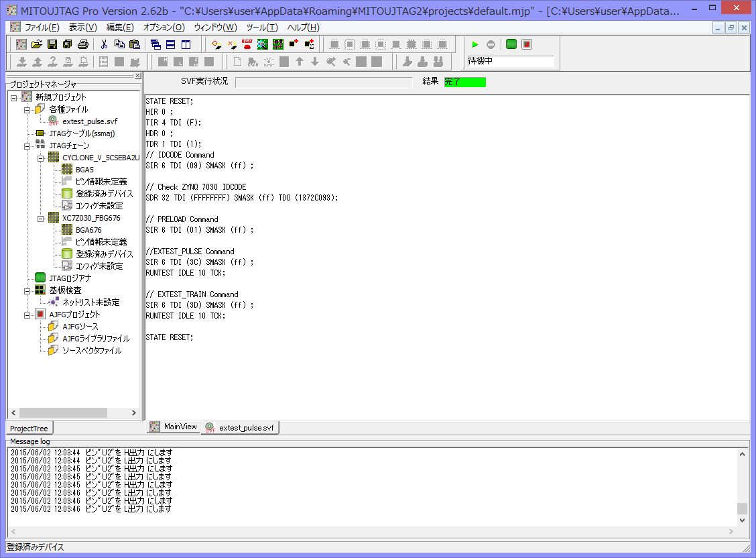Click the Open folder toolbar icon
756x558 pixels.
pos(37,44)
